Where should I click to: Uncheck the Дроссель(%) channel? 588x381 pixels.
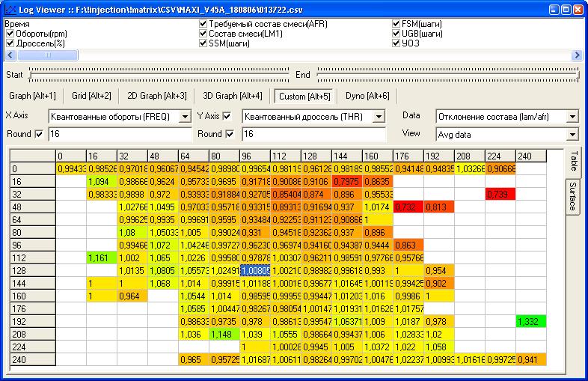click(10, 43)
